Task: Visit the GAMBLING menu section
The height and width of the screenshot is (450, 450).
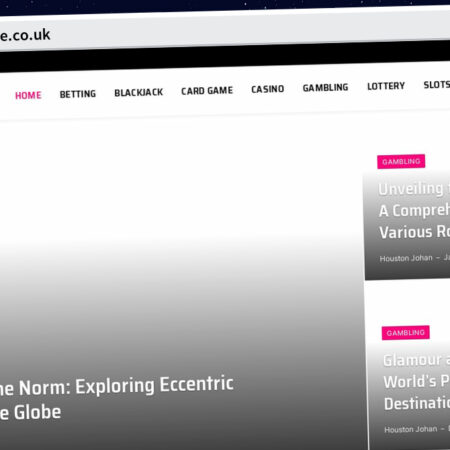Action: pos(325,88)
